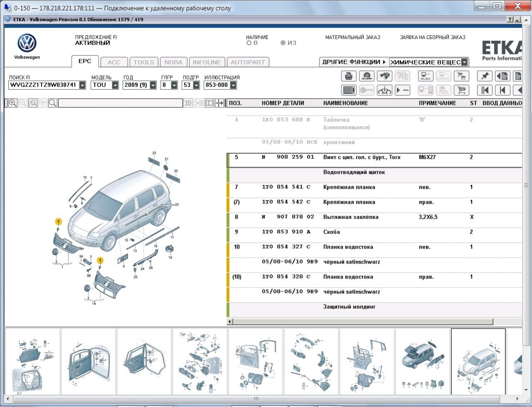
Task: Toggle the split panel layout icon
Action: click(x=209, y=103)
